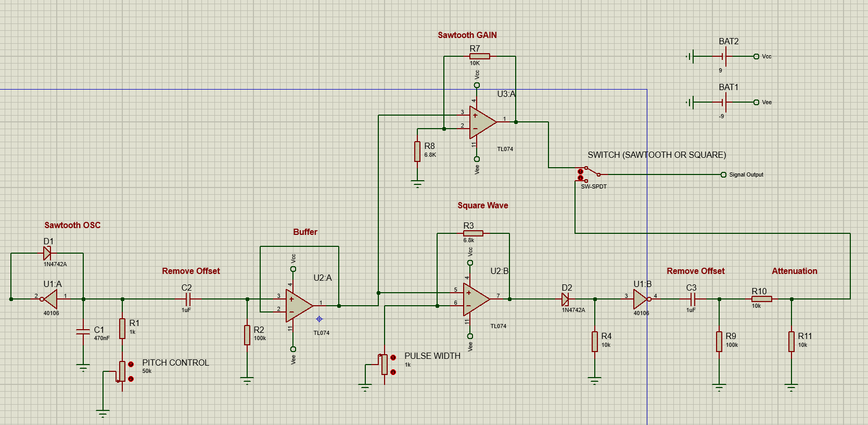Viewport: 868px width, 425px height.
Task: Select the "Square Wave" label
Action: point(483,205)
